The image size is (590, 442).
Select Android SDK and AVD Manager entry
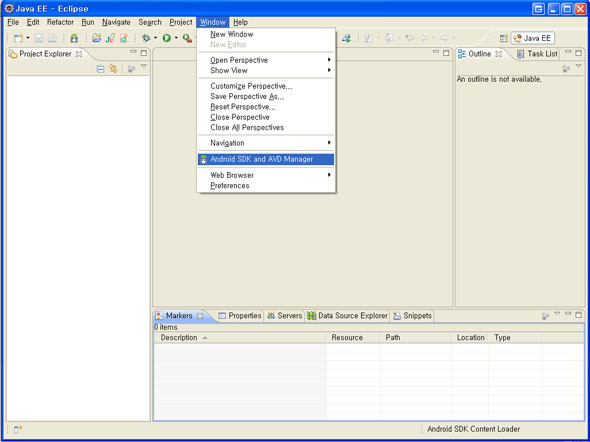tap(266, 159)
